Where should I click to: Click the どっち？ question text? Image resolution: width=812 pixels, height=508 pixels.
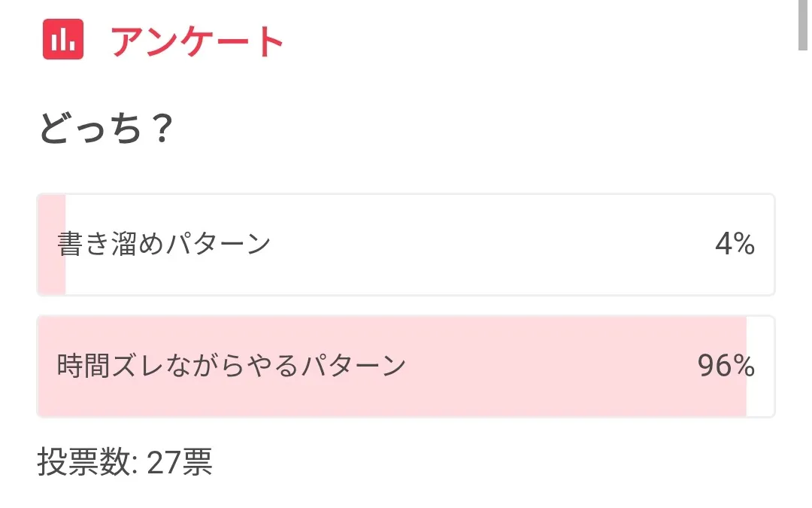point(105,130)
